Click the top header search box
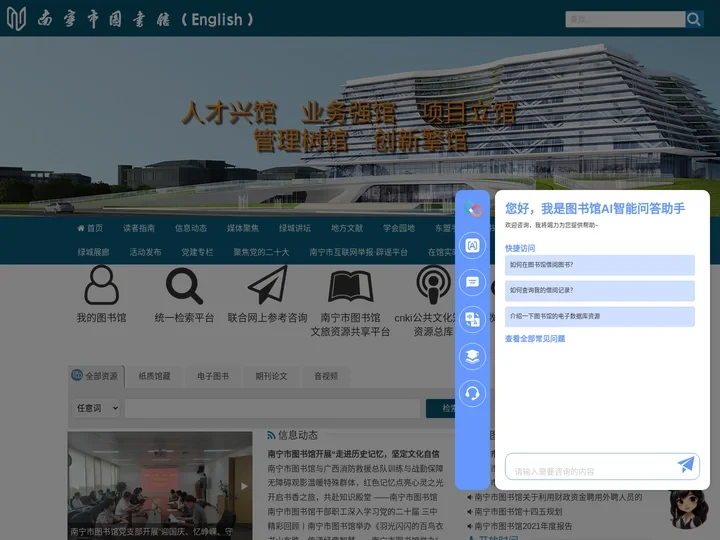The width and height of the screenshot is (720, 540). (x=625, y=19)
